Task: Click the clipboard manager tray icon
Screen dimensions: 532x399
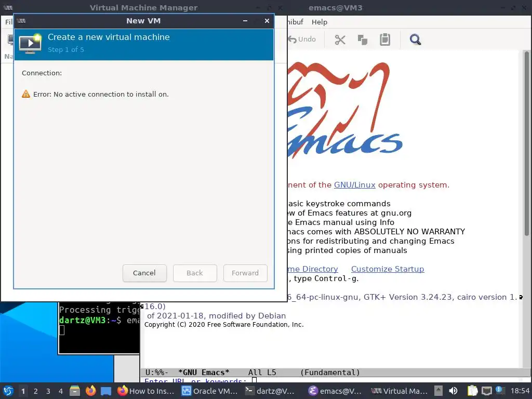Action: (x=472, y=391)
